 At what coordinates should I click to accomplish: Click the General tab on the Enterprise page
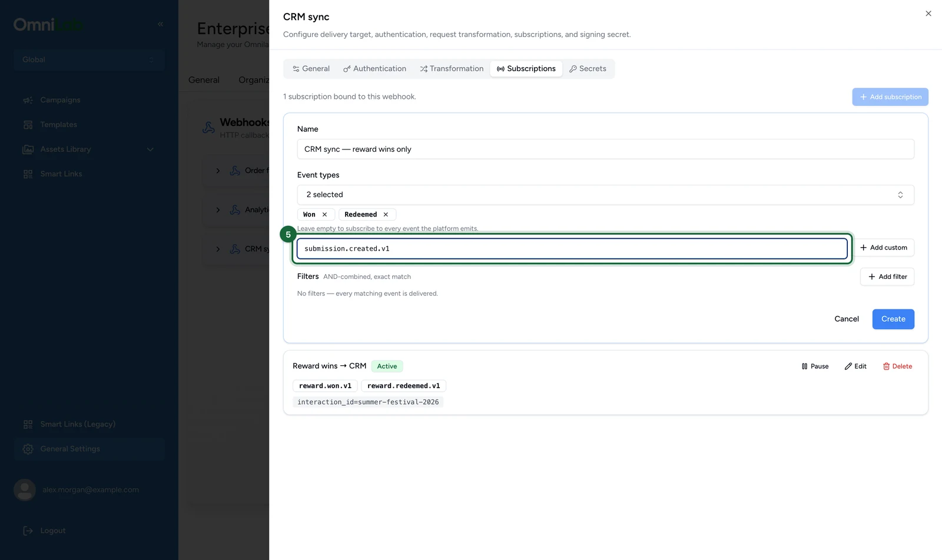pos(204,80)
